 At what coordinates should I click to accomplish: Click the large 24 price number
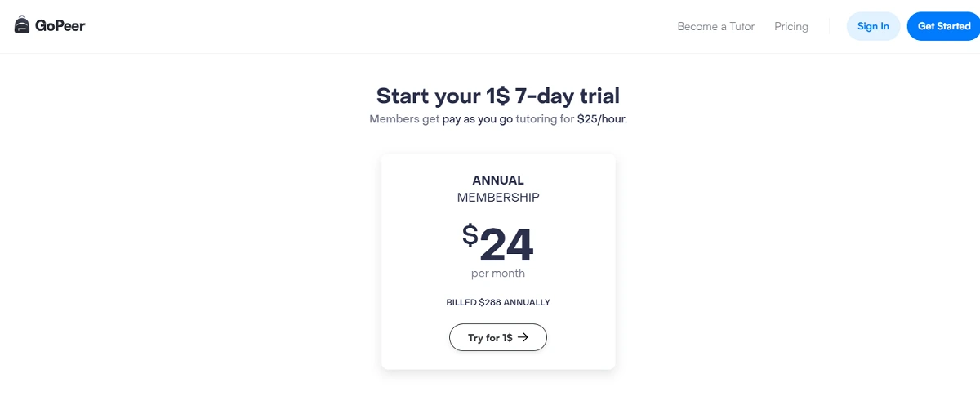(x=506, y=244)
